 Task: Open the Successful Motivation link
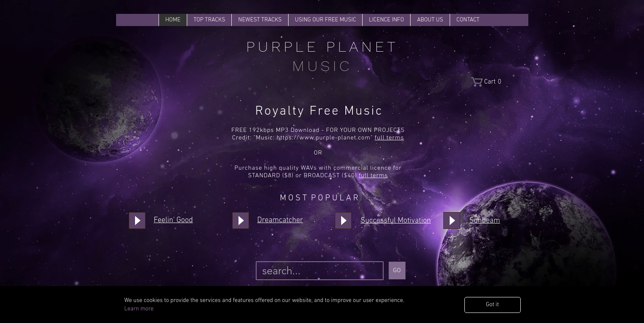point(395,221)
